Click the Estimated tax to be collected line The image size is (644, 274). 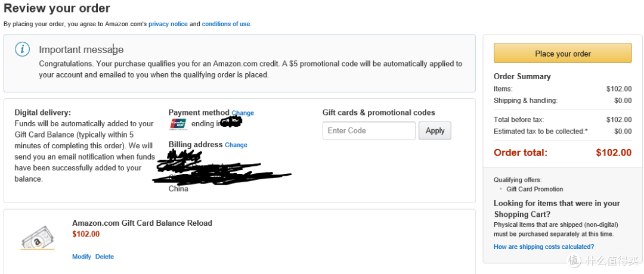click(x=563, y=131)
